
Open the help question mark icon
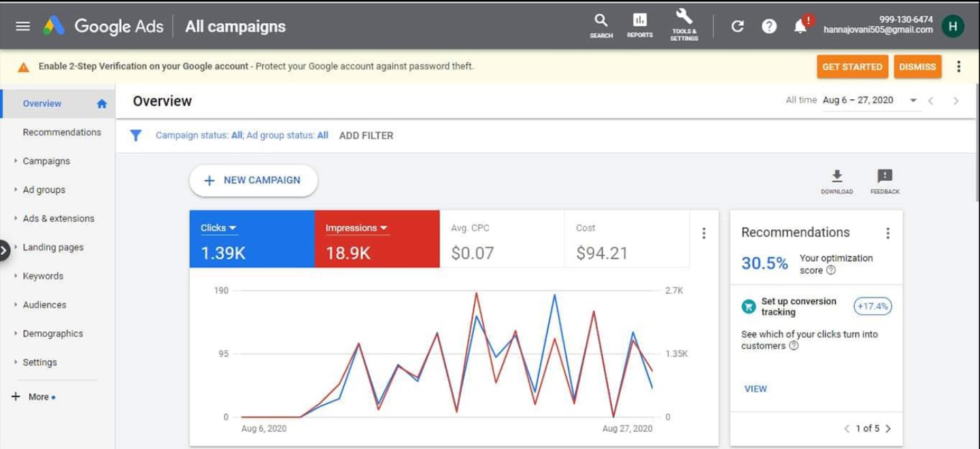[x=768, y=27]
